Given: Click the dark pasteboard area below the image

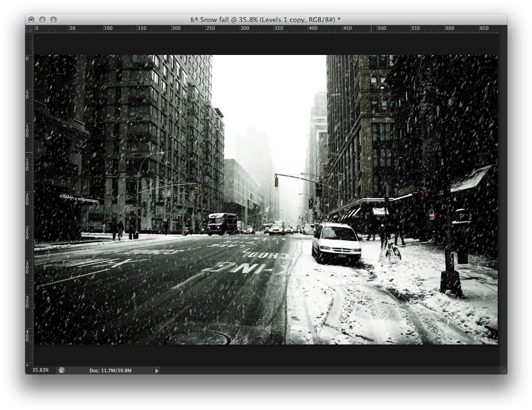Looking at the screenshot, I should coord(266,355).
